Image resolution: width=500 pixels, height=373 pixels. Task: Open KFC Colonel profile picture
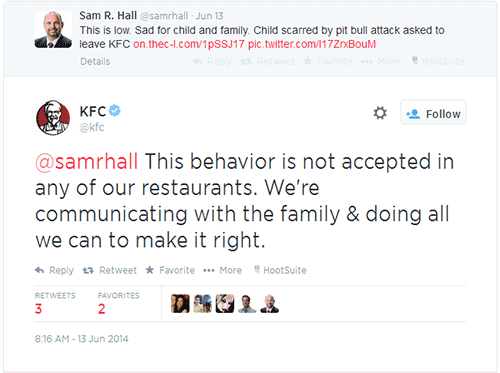[53, 118]
